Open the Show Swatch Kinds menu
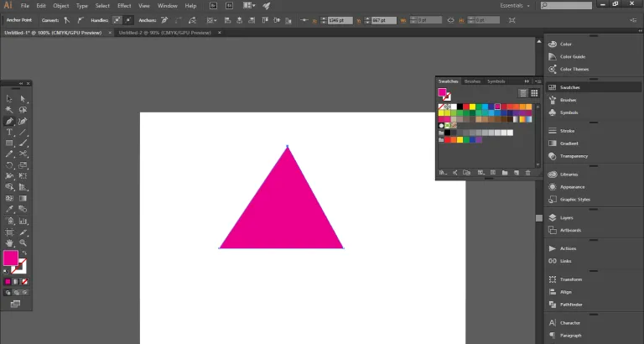 point(481,173)
